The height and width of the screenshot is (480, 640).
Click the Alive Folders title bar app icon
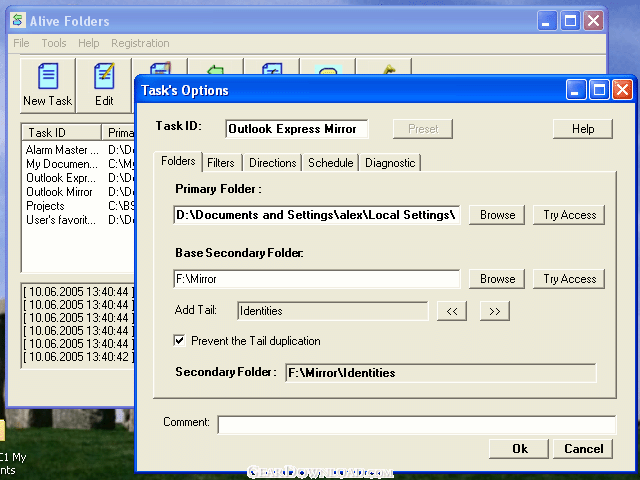[x=18, y=20]
